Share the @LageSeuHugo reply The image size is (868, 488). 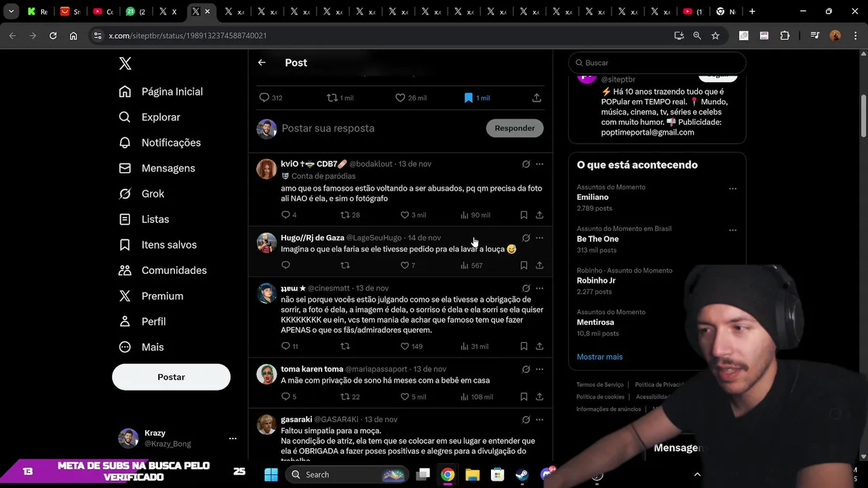539,265
